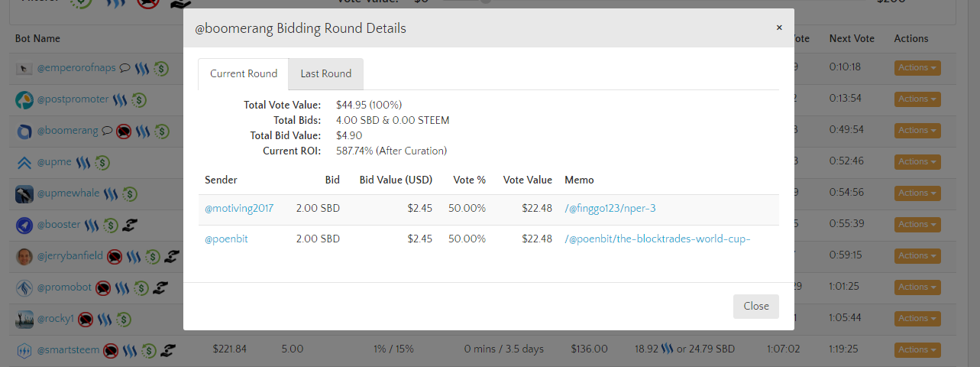Click the @jerrybanfield profile photo
The image size is (980, 367).
click(24, 256)
